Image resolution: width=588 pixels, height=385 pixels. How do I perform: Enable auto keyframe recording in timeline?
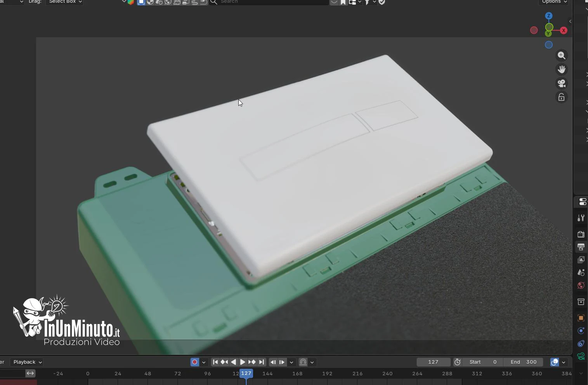[x=194, y=362]
